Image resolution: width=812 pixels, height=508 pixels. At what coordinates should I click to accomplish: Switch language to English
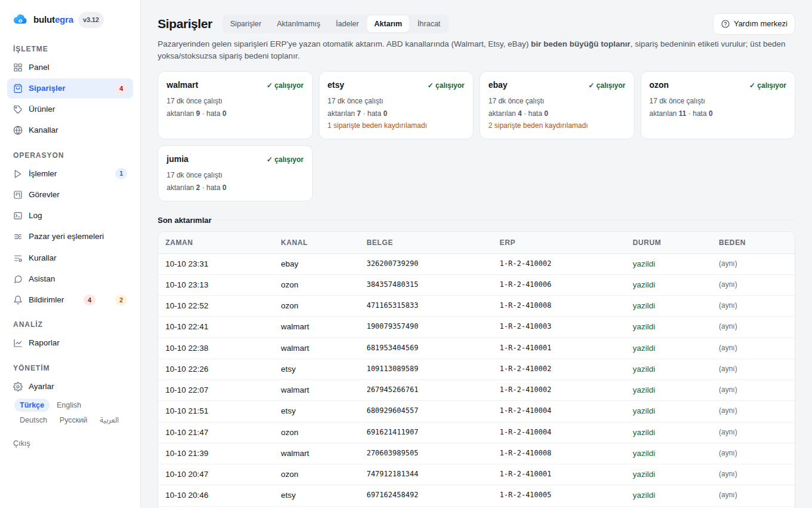(x=69, y=405)
